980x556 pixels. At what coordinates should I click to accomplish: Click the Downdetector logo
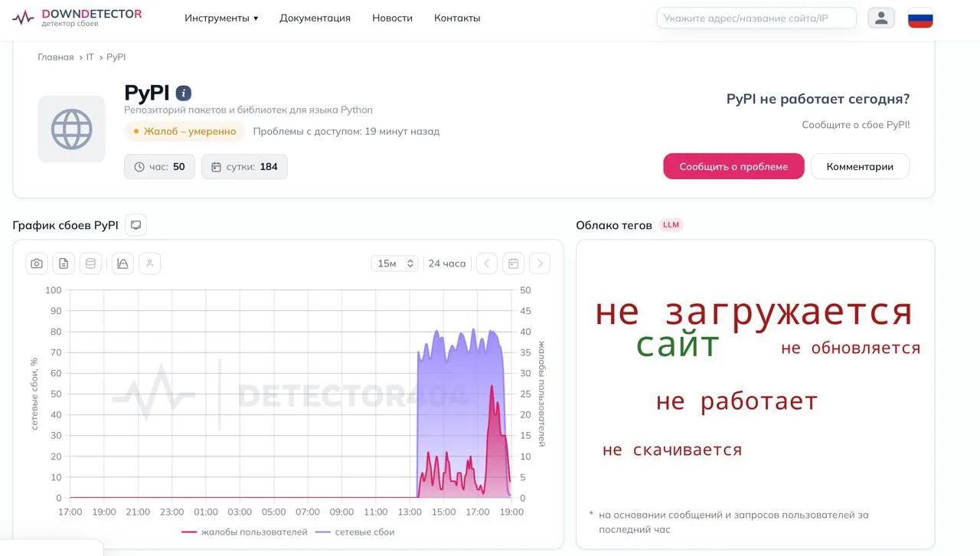[x=77, y=18]
